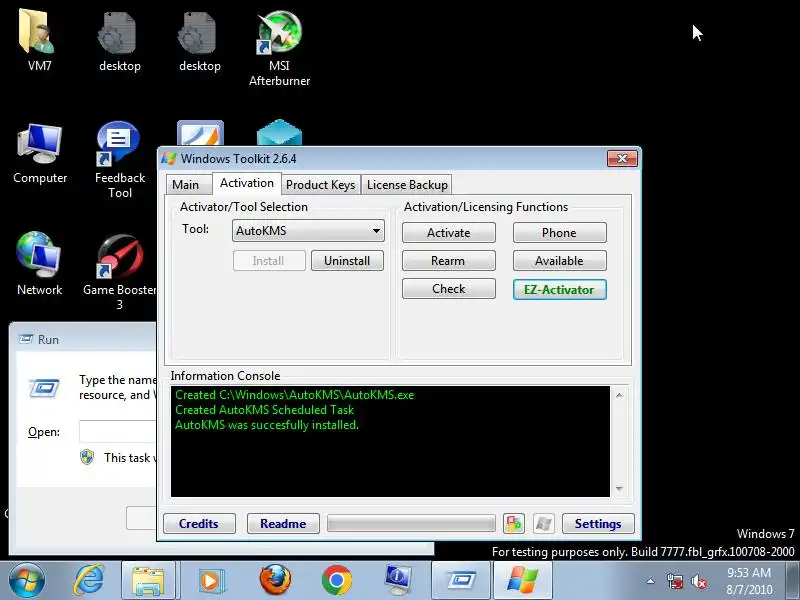Click the Activate button
This screenshot has height=600, width=800.
(448, 233)
